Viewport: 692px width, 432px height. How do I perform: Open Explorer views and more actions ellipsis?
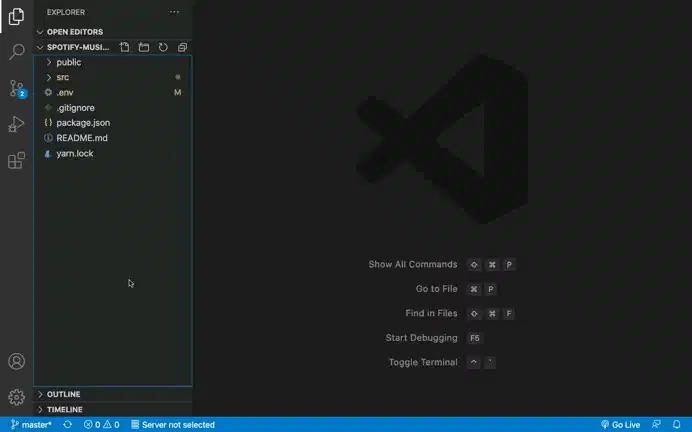(x=174, y=12)
